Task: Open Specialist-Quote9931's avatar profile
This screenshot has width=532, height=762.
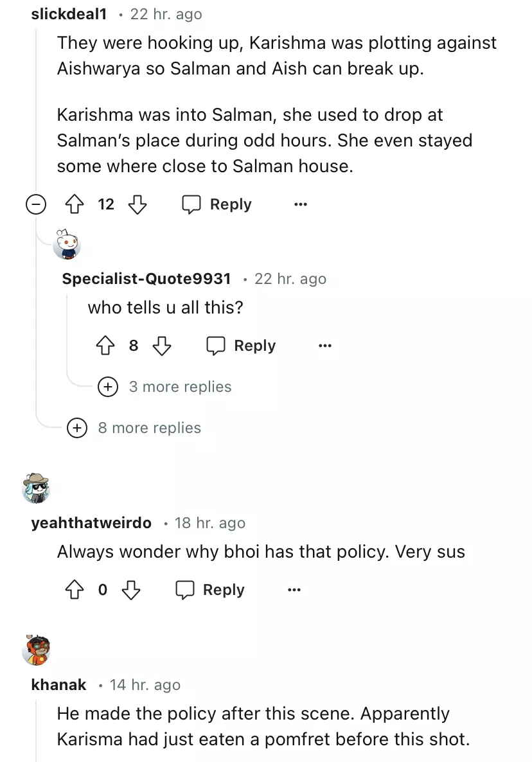Action: tap(67, 244)
